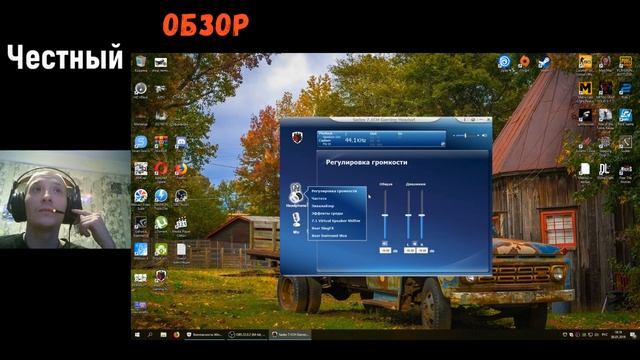This screenshot has width=640, height=360.
Task: Click the dB value field under the R channel
Action: [422, 250]
